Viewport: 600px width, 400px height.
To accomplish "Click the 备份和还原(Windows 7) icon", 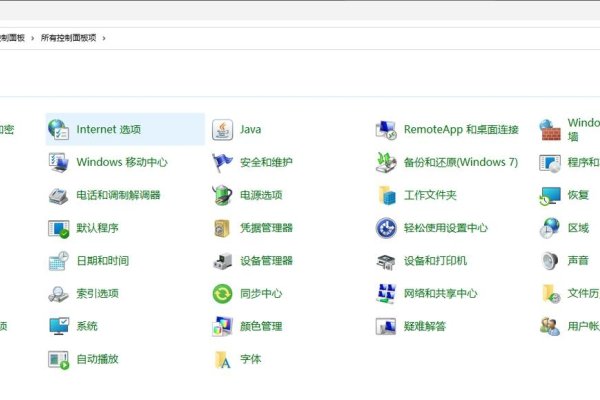I will [386, 162].
